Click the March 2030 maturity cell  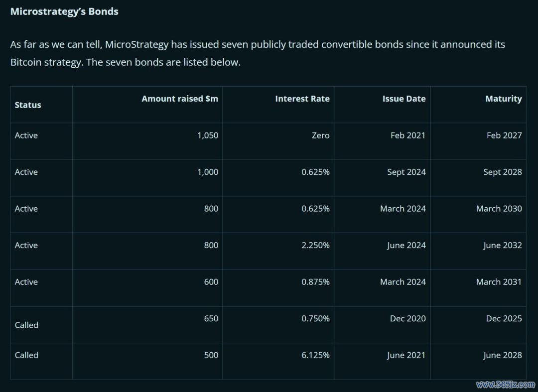point(499,209)
